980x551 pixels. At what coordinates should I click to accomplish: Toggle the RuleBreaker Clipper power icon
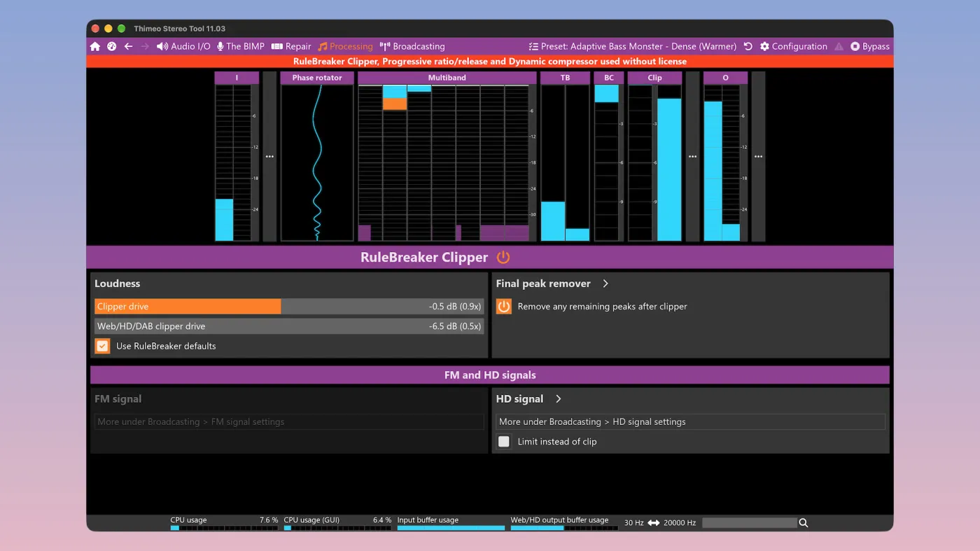[x=503, y=257]
